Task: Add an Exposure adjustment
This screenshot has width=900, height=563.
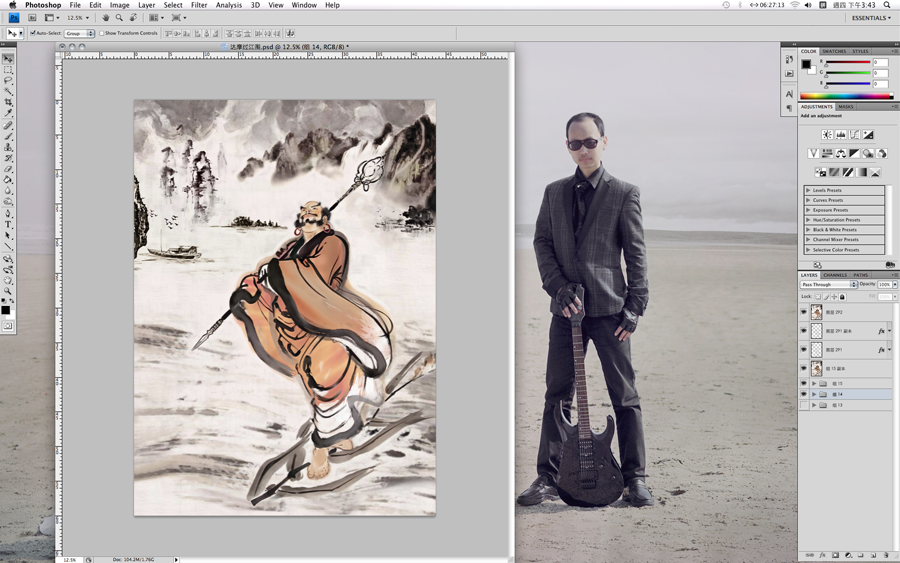Action: 868,135
